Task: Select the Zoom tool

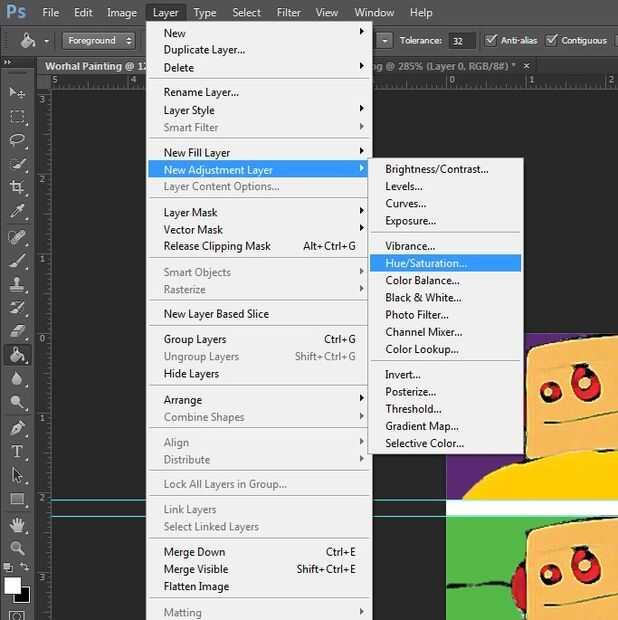Action: pos(17,548)
